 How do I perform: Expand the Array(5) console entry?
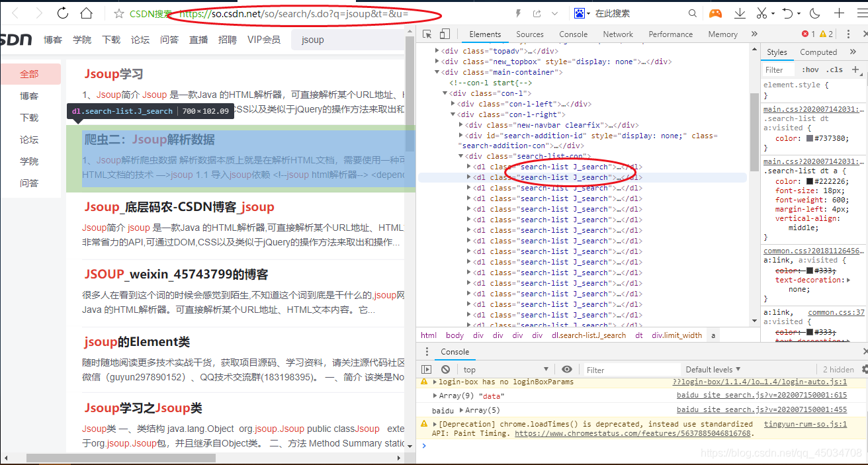click(x=461, y=410)
